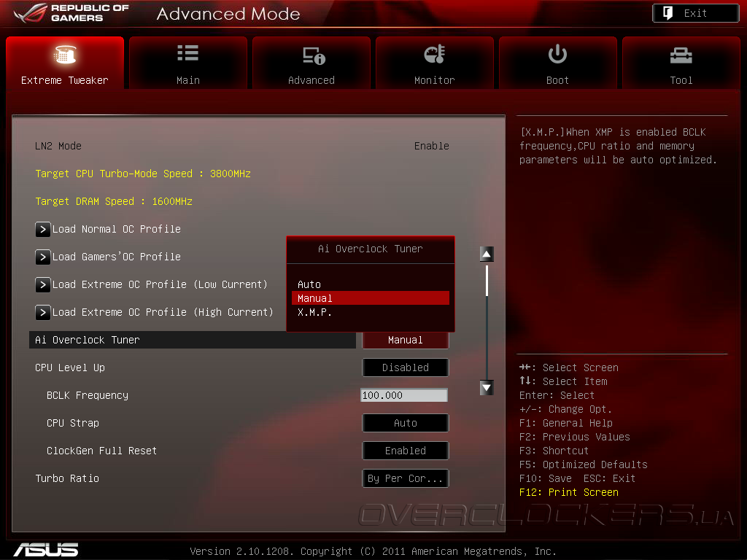Click the Version 2.10.1208 copyright text
Viewport: 747px width, 560px height.
373,551
